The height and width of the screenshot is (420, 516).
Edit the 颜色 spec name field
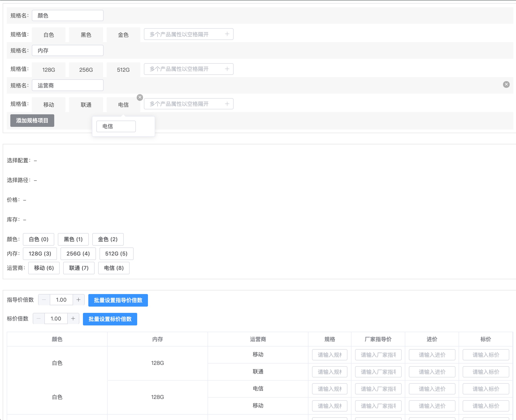[x=68, y=15]
